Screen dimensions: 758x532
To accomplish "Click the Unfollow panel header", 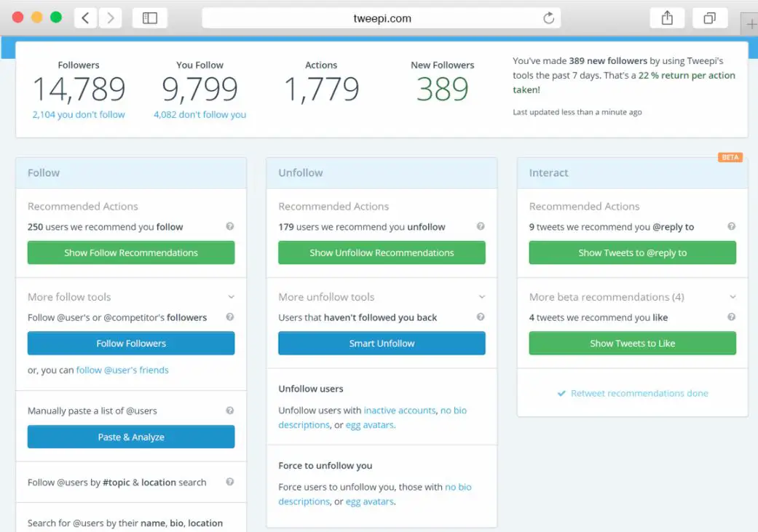I will pos(382,173).
